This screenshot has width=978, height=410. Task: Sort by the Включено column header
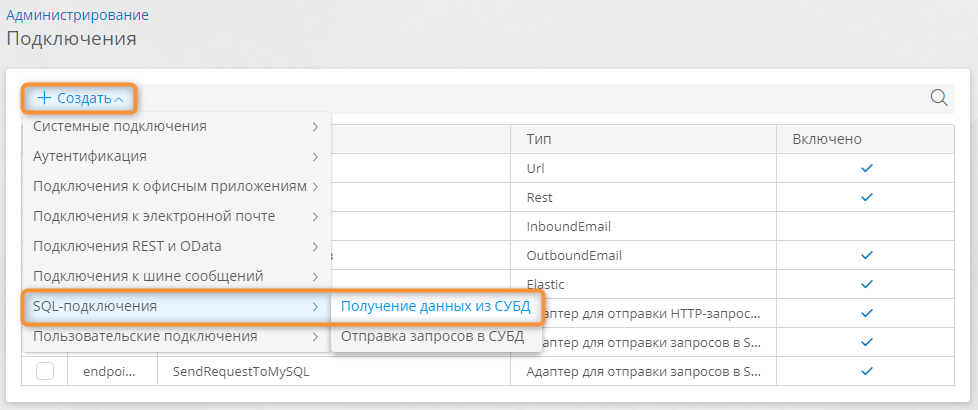(x=827, y=139)
